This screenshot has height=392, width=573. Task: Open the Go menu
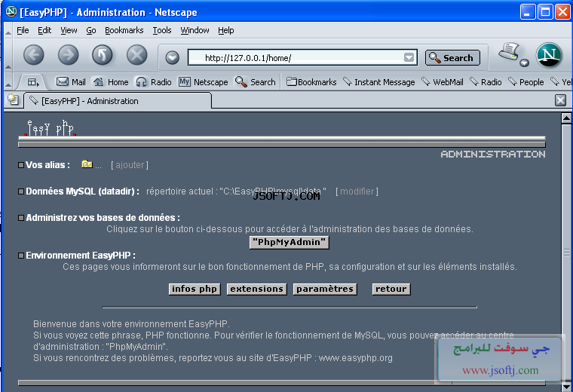[x=91, y=30]
